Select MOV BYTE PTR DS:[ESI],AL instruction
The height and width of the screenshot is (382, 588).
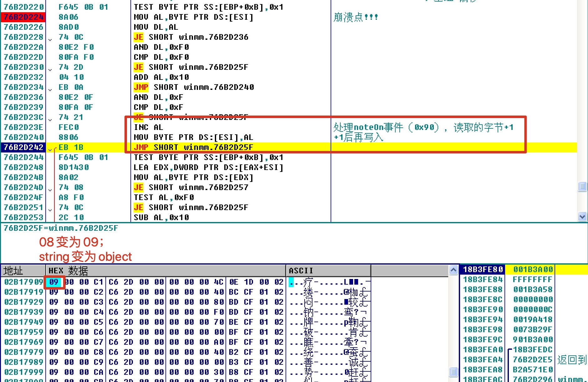pos(193,137)
